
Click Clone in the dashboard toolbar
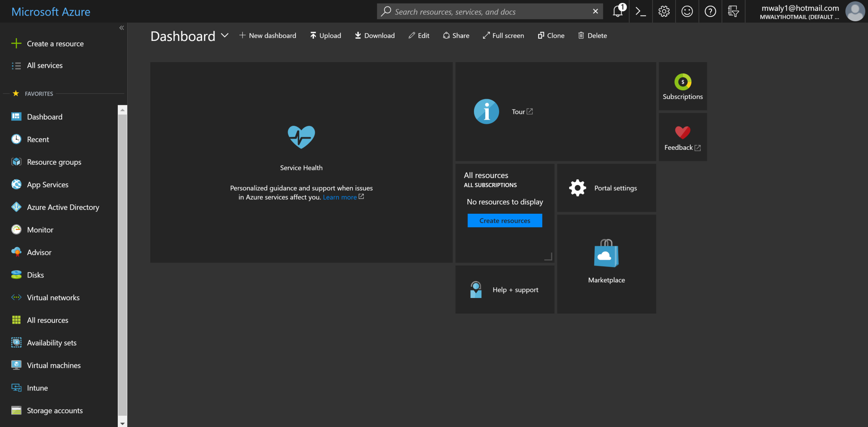pyautogui.click(x=551, y=36)
